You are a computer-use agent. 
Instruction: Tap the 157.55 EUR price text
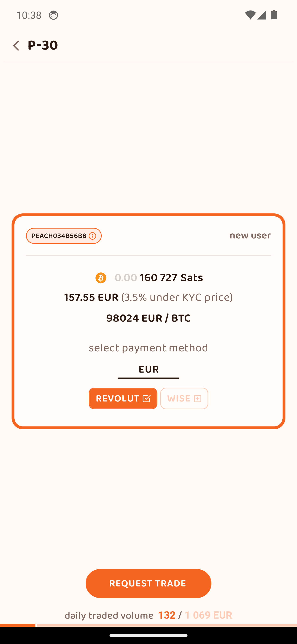[91, 297]
